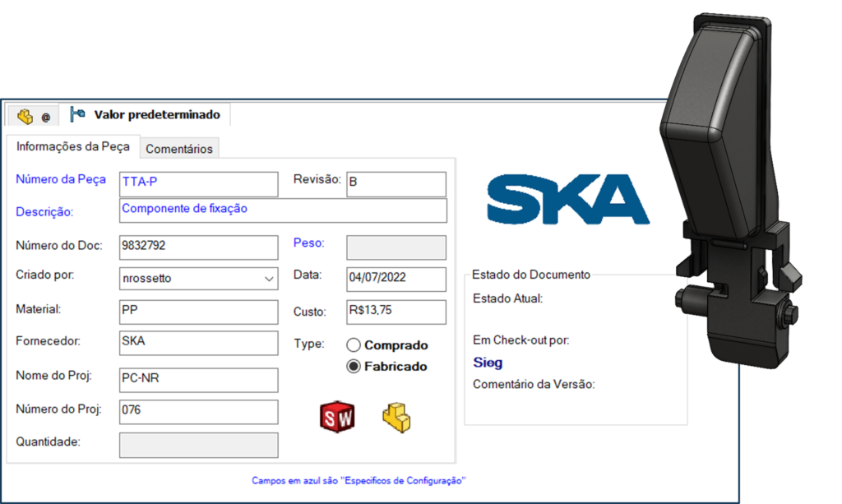This screenshot has height=504, width=842.
Task: Click the SKA company logo
Action: point(568,200)
